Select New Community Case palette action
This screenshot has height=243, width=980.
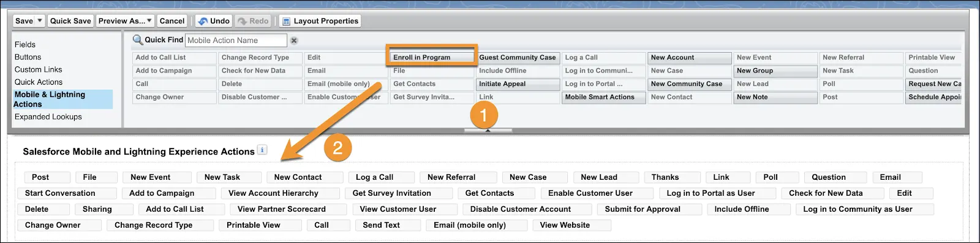[690, 84]
